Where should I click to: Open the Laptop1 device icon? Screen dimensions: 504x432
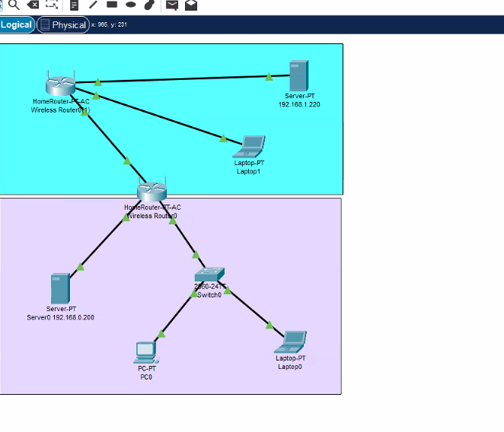pos(249,147)
